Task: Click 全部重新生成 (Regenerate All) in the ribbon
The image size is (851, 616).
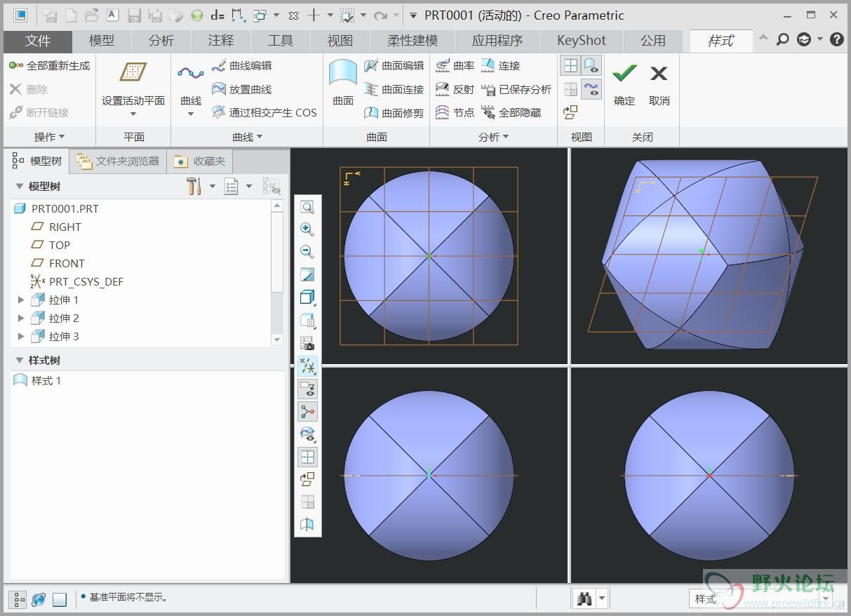Action: pos(49,65)
